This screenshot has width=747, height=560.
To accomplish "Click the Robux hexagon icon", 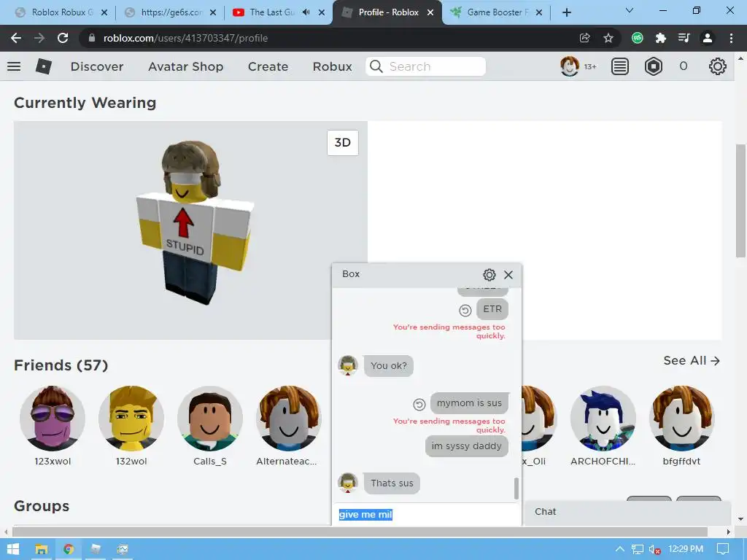I will pyautogui.click(x=654, y=66).
